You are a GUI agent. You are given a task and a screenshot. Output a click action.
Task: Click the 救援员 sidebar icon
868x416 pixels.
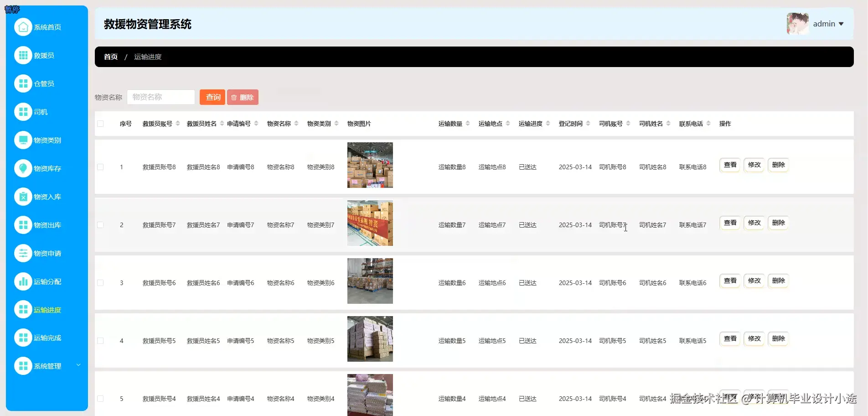point(23,55)
